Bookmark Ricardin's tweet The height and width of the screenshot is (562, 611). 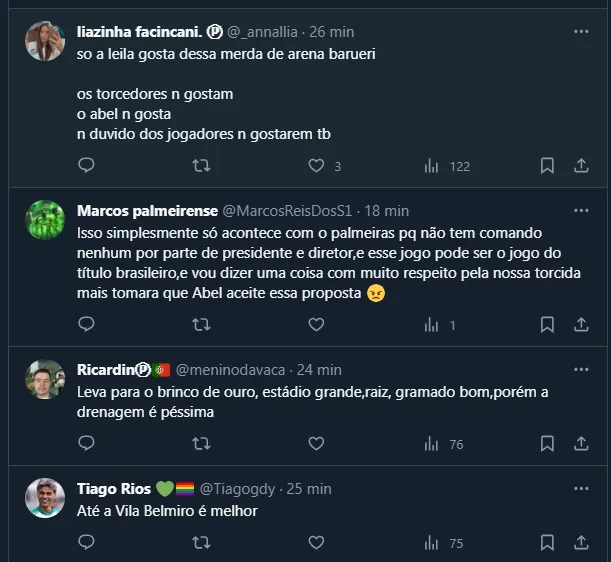coord(547,444)
